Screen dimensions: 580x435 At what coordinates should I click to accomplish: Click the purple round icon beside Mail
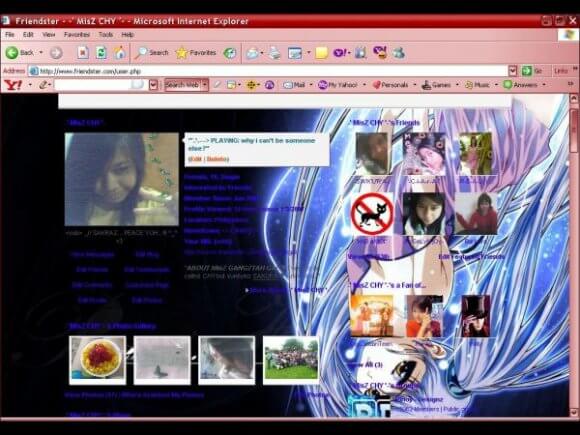270,85
